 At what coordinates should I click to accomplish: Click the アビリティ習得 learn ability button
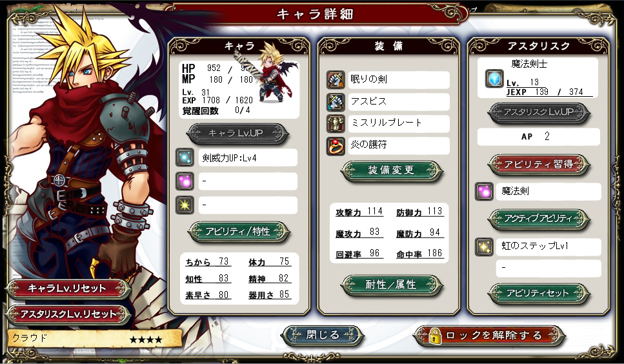point(538,165)
